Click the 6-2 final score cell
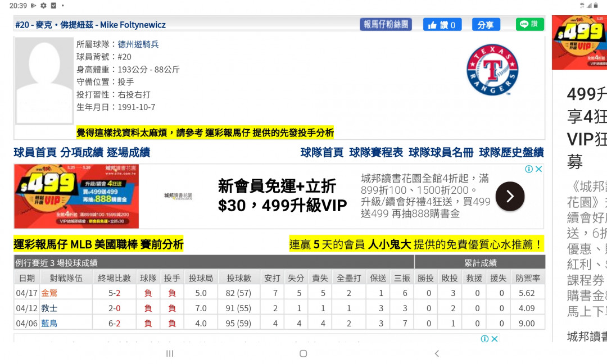Screen dimensions: 607x364 114,324
